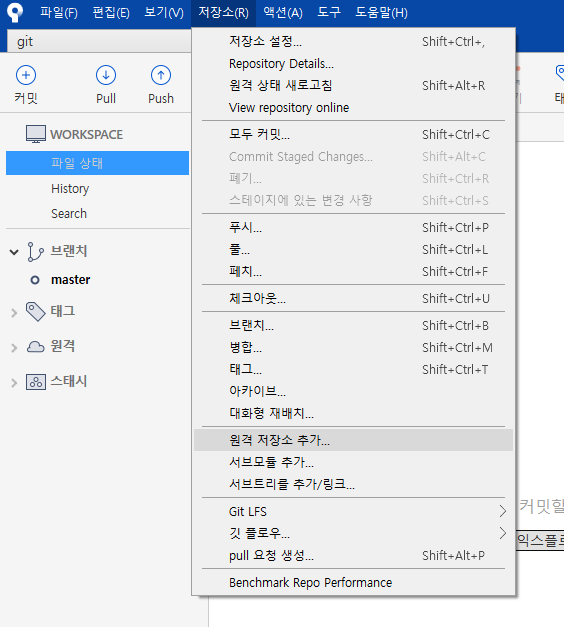Open the 파일(F) menu

(59, 13)
